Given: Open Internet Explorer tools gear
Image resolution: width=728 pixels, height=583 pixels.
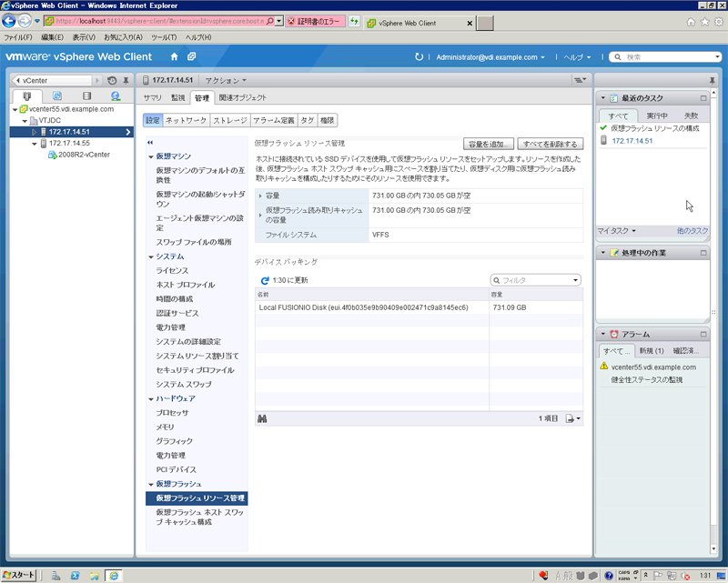Looking at the screenshot, I should [x=719, y=22].
